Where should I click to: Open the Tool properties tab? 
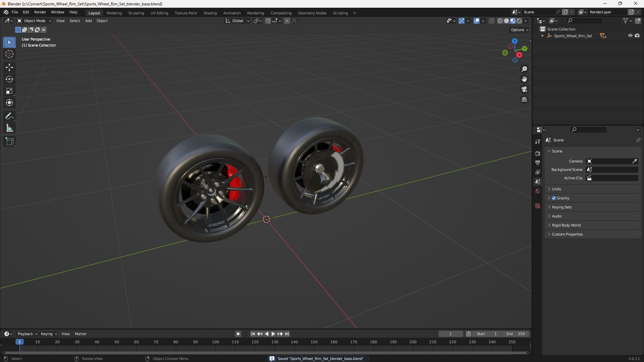tap(538, 141)
